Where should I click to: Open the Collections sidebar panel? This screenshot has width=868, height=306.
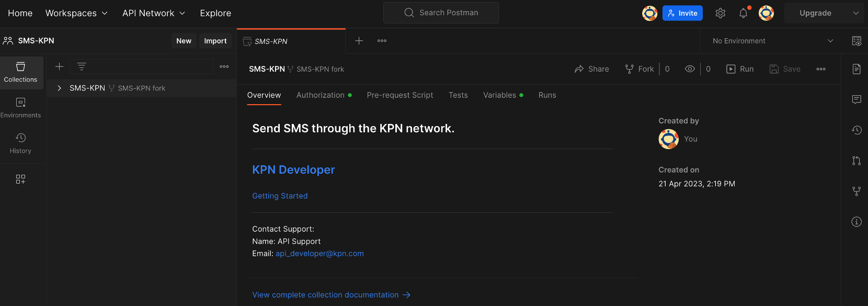[x=21, y=72]
